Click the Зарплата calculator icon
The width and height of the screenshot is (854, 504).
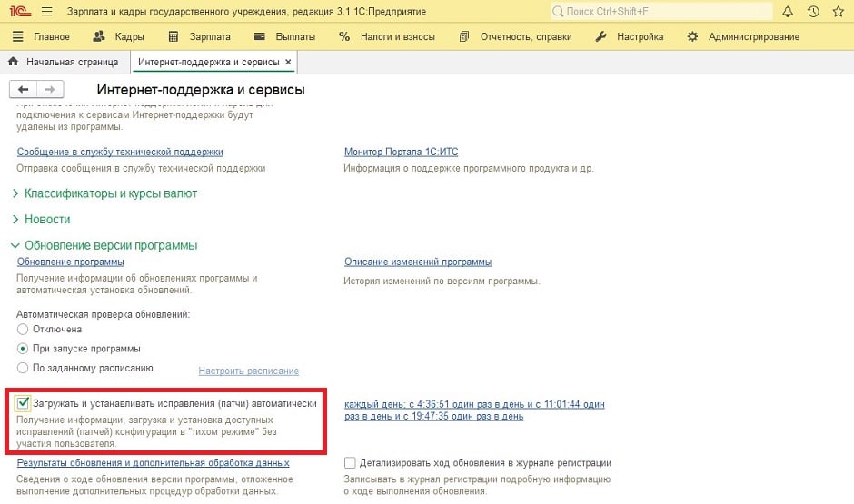[x=174, y=36]
